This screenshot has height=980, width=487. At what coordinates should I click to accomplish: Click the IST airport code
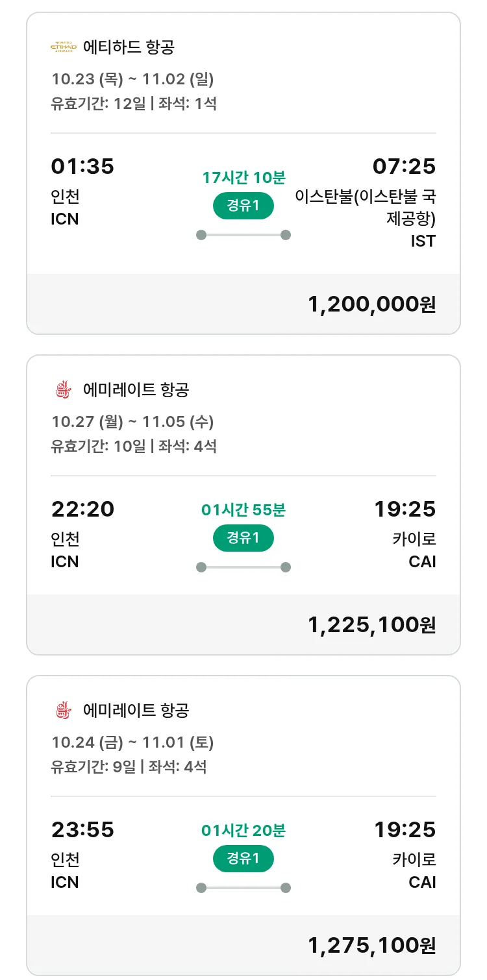coord(423,241)
